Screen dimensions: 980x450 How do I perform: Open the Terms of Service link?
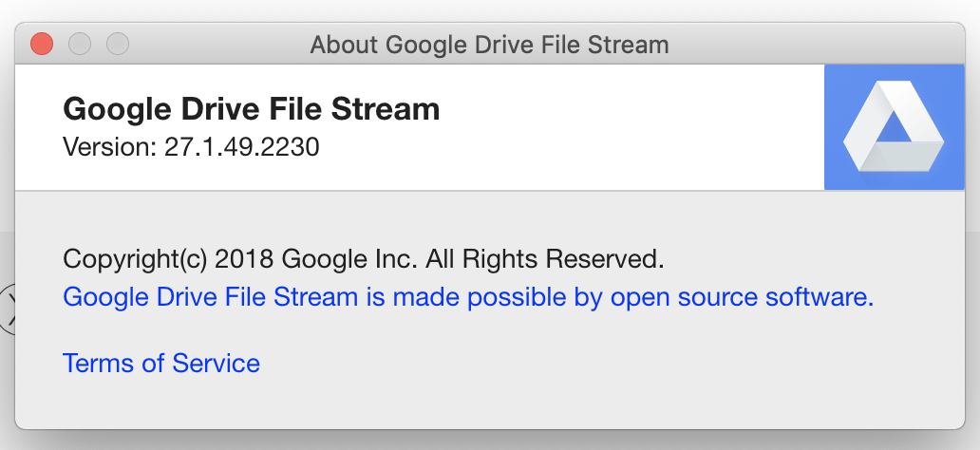pos(160,363)
